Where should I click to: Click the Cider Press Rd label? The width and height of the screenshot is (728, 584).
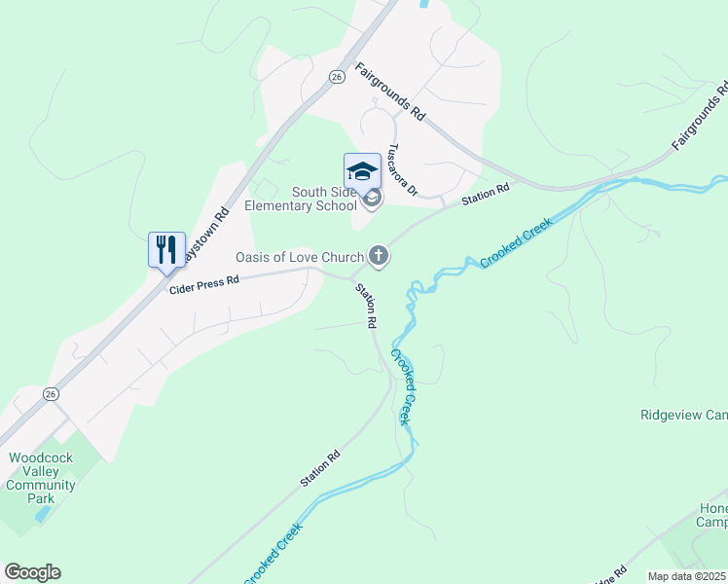point(204,284)
